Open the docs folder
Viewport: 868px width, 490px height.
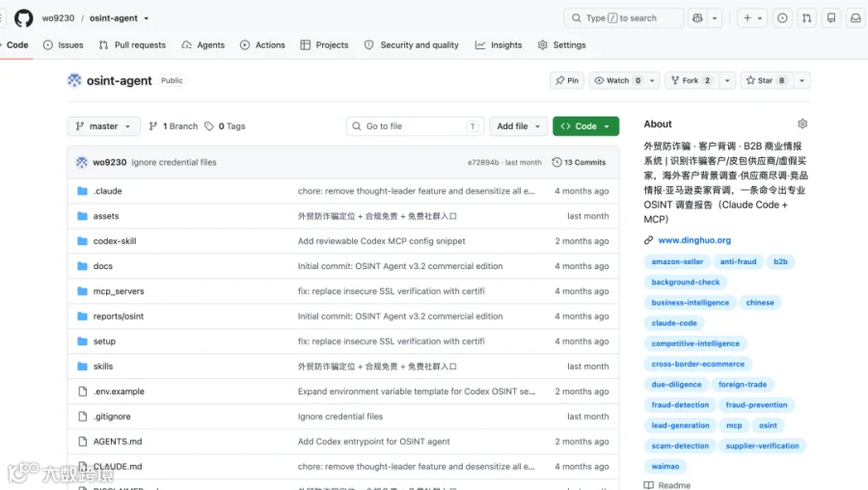tap(103, 266)
